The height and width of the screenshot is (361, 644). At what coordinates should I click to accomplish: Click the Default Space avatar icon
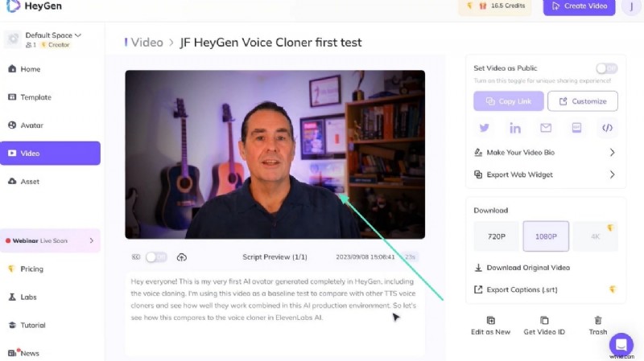pos(13,39)
